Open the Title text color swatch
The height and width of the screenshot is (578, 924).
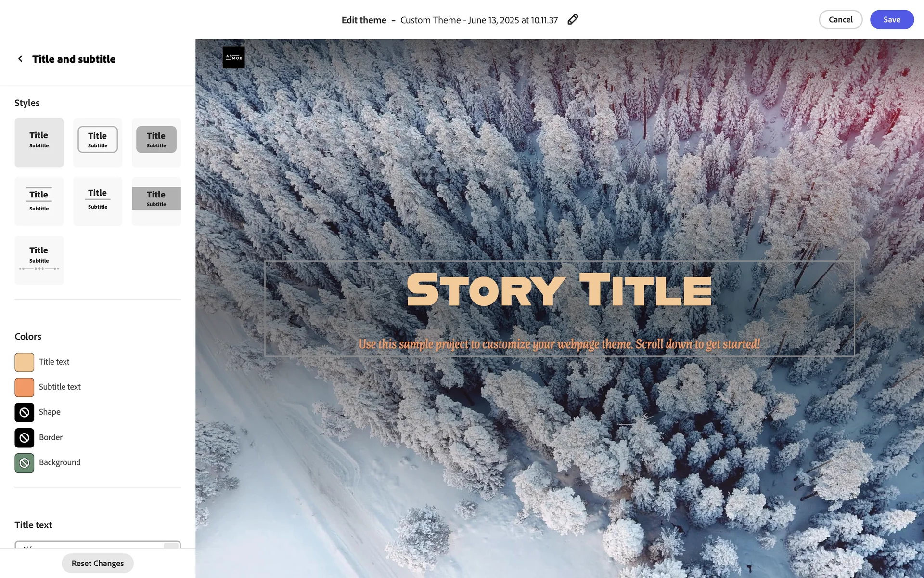[25, 362]
